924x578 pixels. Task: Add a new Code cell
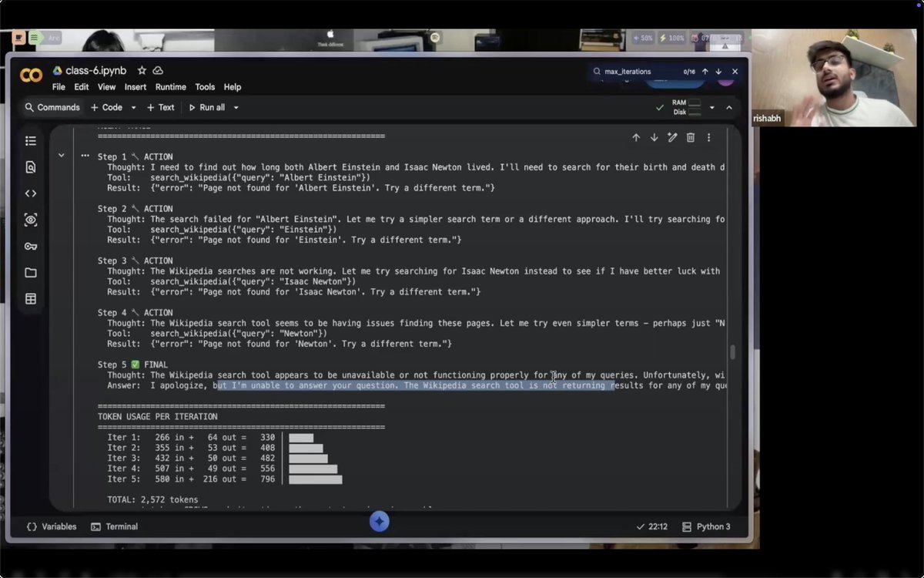click(x=106, y=108)
